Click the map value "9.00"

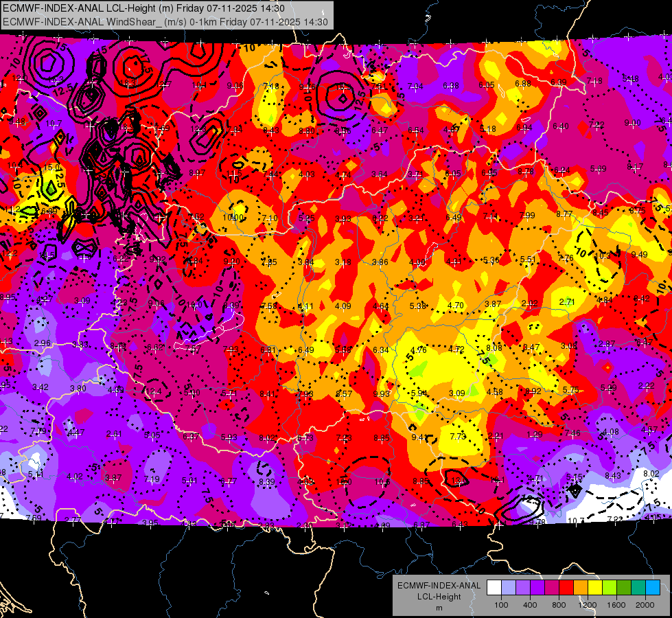[633, 123]
